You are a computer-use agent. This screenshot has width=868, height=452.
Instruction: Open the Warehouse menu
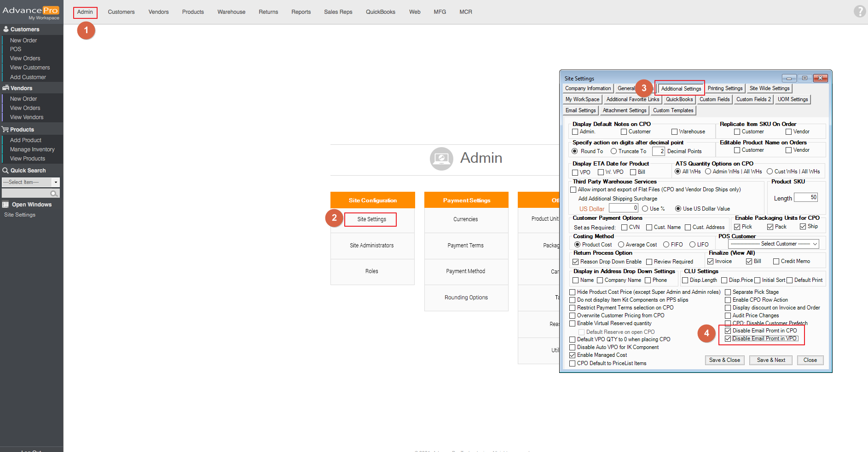point(231,12)
